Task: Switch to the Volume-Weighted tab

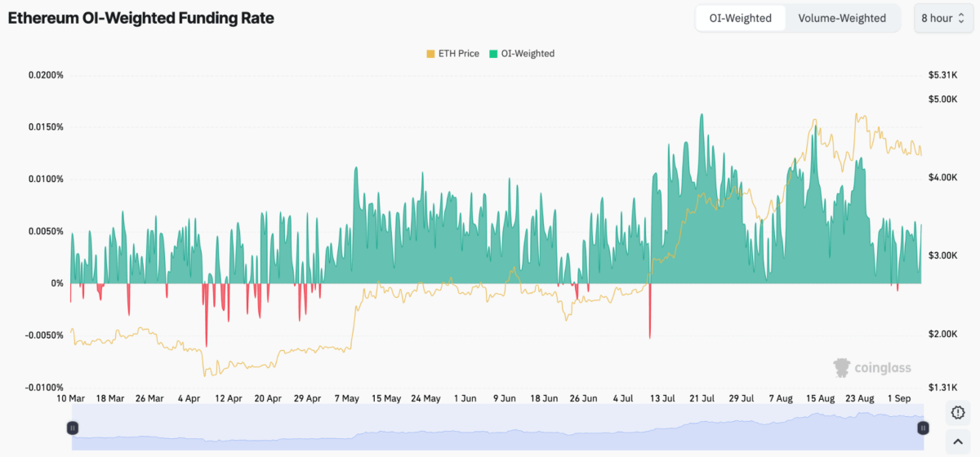Action: click(842, 18)
